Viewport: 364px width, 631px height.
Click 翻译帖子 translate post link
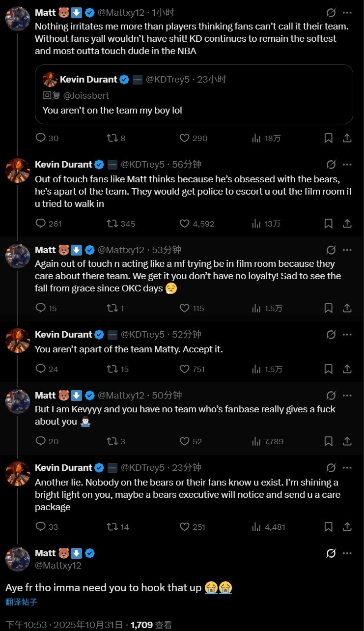coord(21,602)
